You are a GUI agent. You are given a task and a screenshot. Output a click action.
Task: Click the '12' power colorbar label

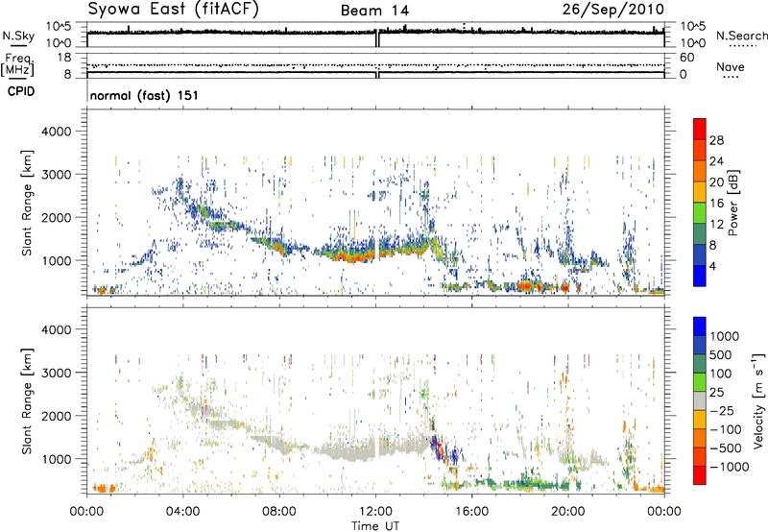point(716,225)
